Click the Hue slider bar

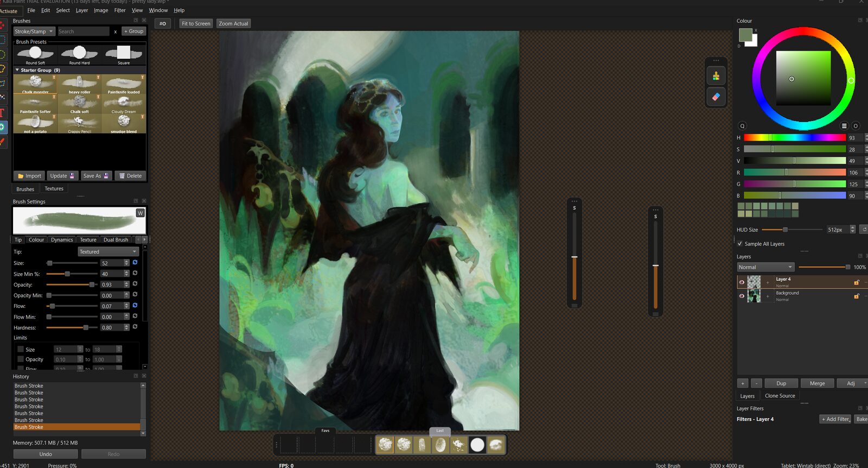(x=794, y=138)
